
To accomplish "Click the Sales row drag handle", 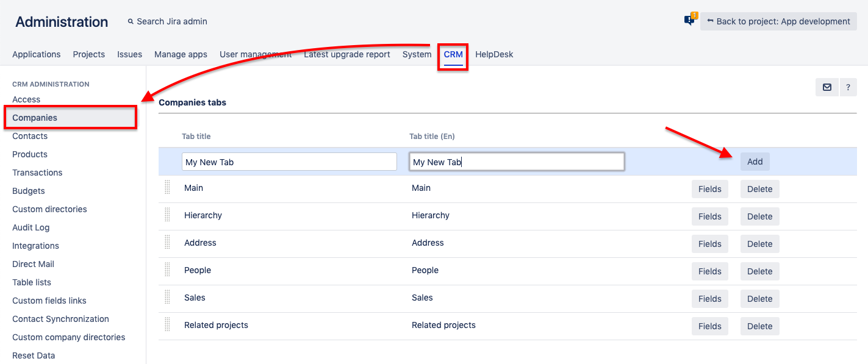I will (168, 298).
